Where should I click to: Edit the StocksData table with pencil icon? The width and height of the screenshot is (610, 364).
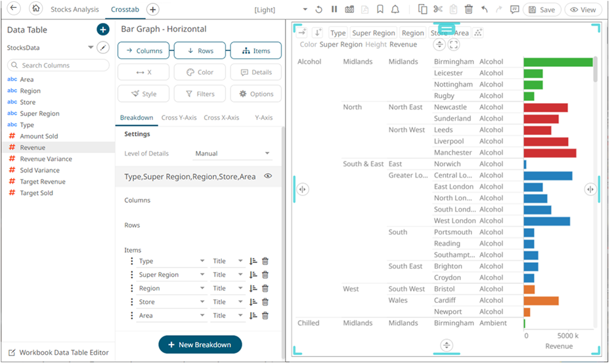tap(102, 47)
